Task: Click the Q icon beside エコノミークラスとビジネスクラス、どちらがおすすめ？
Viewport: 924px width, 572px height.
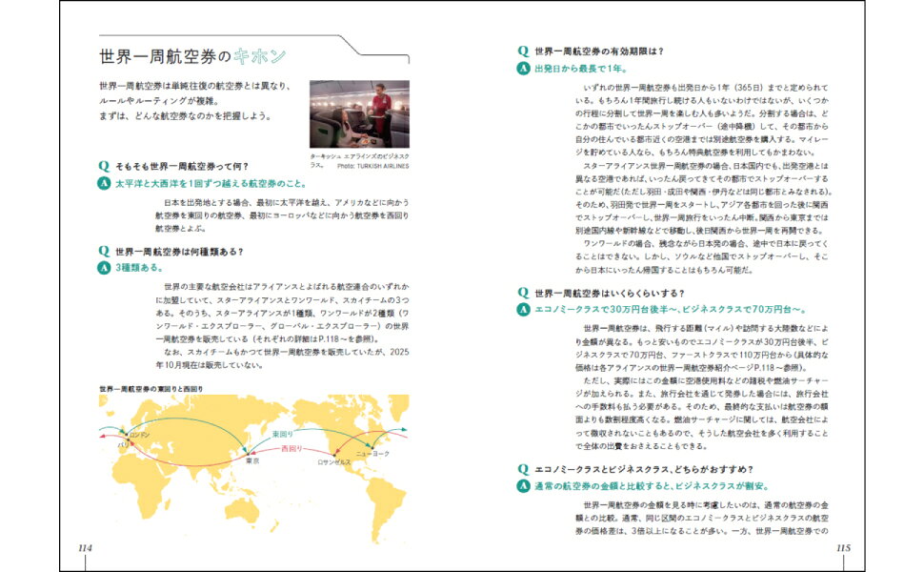Action: click(x=523, y=468)
